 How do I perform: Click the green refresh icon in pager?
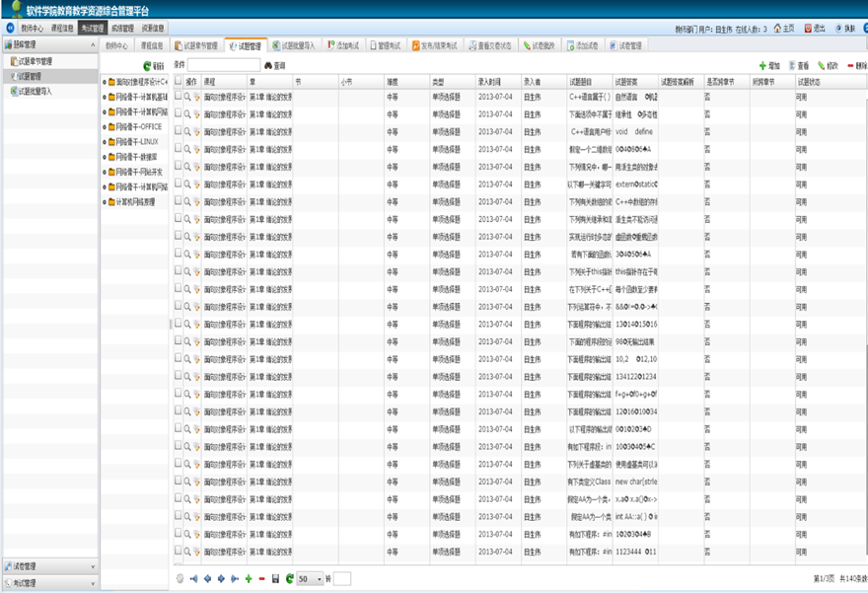[x=290, y=578]
